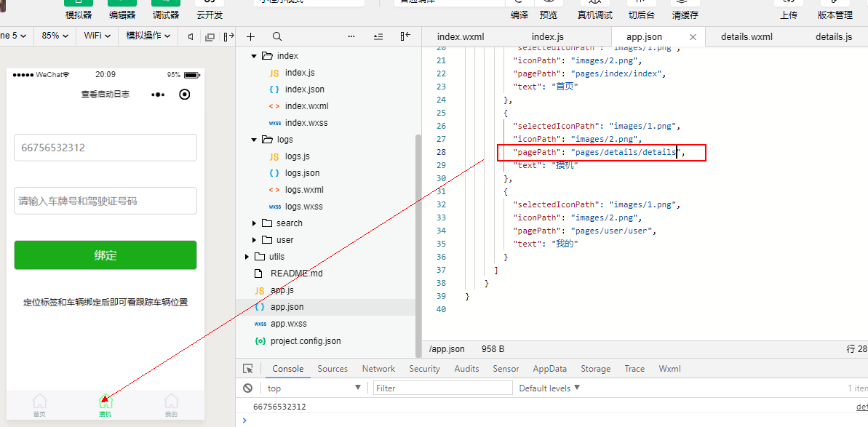The height and width of the screenshot is (427, 868).
Task: Open the zoom 85% dropdown
Action: [x=55, y=36]
